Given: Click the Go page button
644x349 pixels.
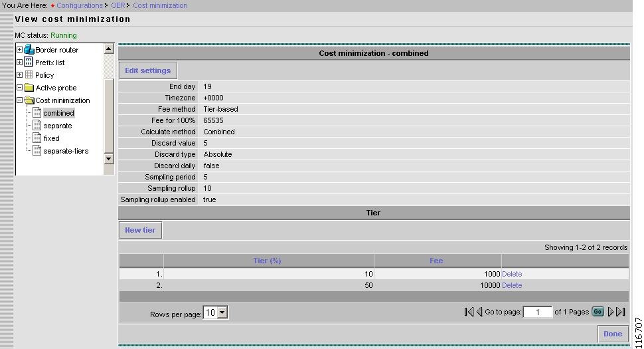Looking at the screenshot, I should click(x=598, y=312).
